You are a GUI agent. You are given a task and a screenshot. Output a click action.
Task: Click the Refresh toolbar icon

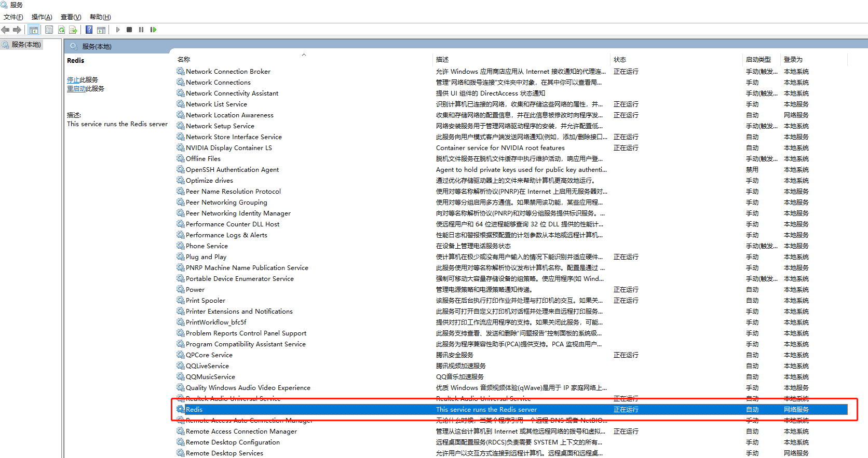point(61,30)
